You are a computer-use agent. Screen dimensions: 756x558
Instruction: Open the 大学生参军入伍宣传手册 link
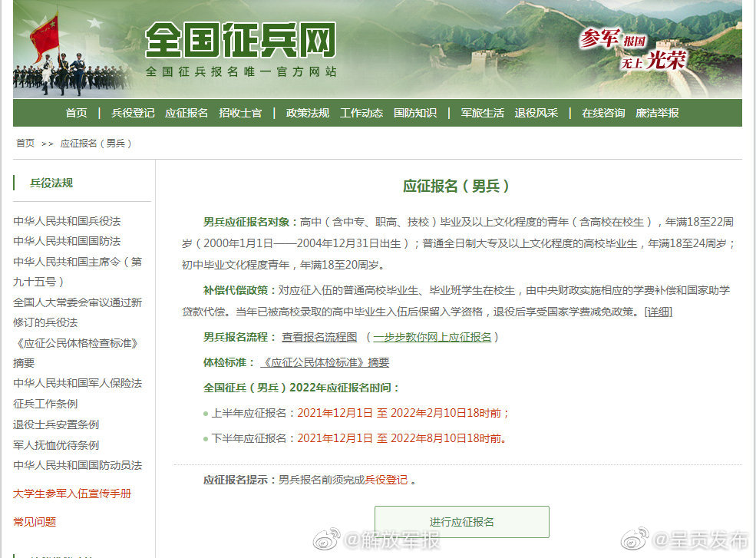pyautogui.click(x=74, y=494)
